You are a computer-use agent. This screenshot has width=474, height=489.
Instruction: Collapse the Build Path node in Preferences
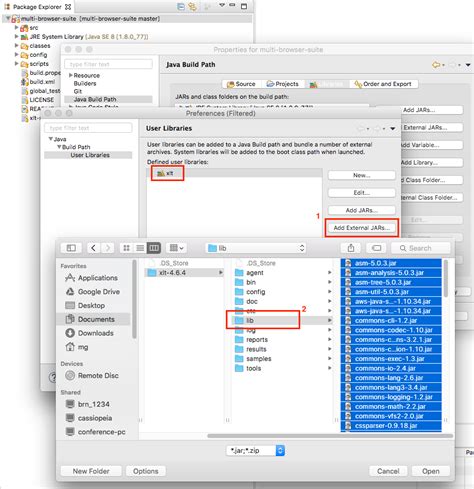tap(59, 147)
